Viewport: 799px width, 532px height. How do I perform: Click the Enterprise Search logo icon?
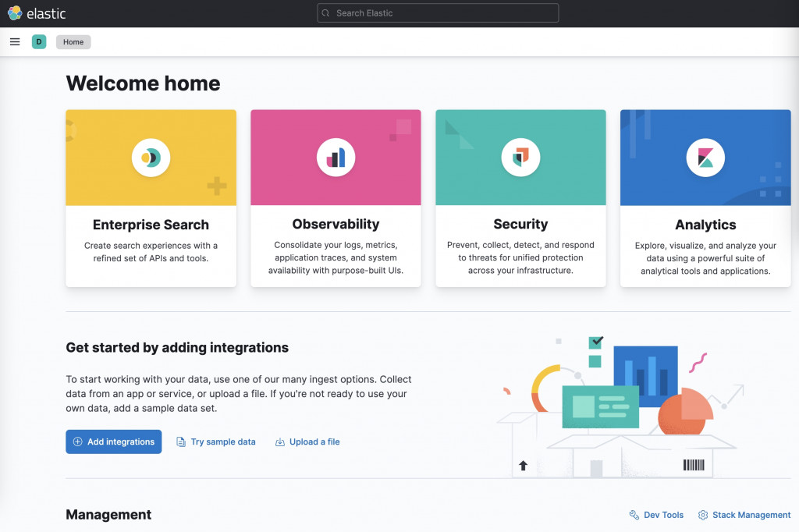pyautogui.click(x=151, y=158)
